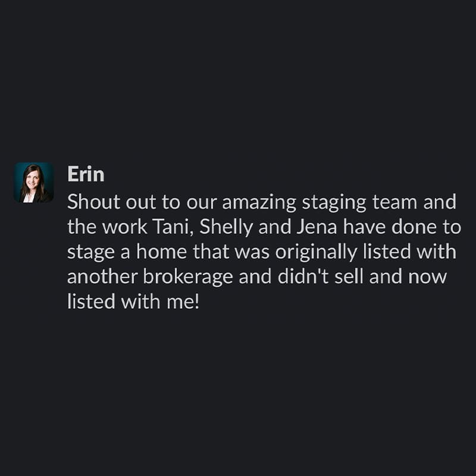Click the word "staging" in first line
This screenshot has width=476, height=476.
pos(334,203)
